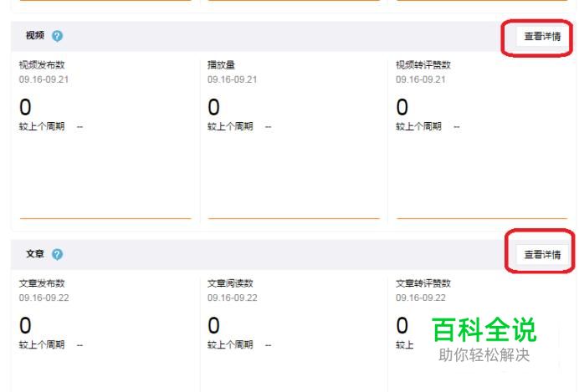Click the 0 value under 文章阅读数
579x392 pixels.
tap(214, 325)
